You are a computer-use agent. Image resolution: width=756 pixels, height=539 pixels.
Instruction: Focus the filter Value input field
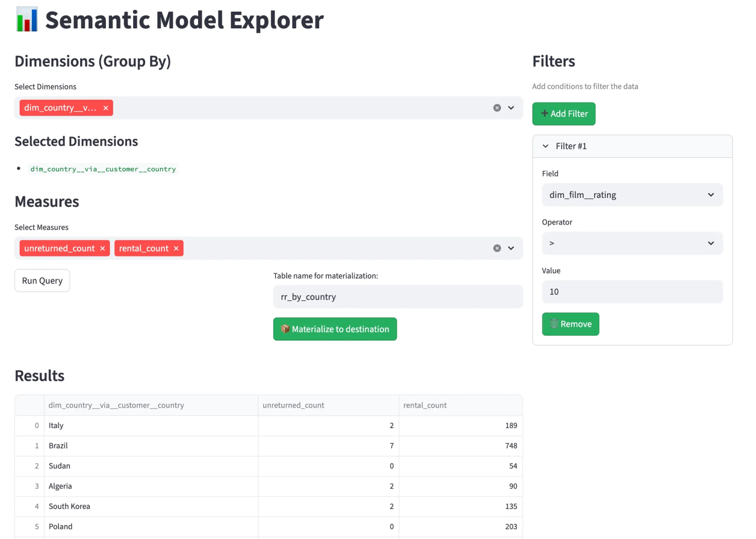coord(633,292)
